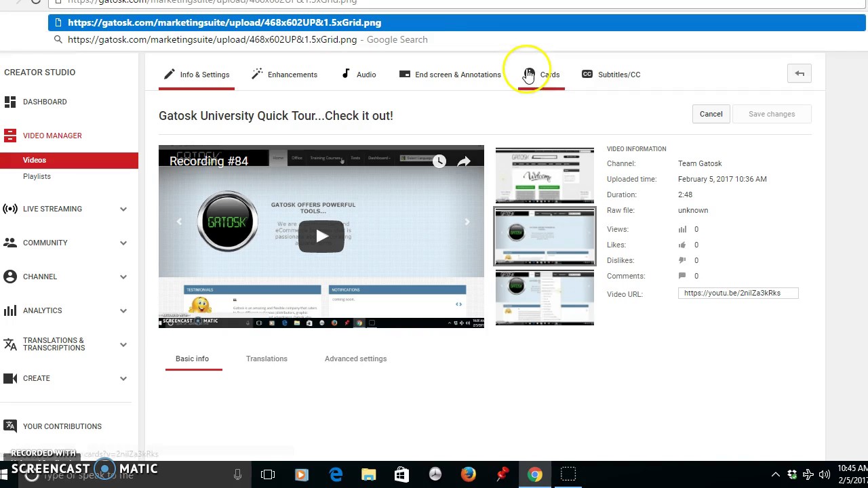
Task: Click the Channel person icon
Action: tap(10, 277)
